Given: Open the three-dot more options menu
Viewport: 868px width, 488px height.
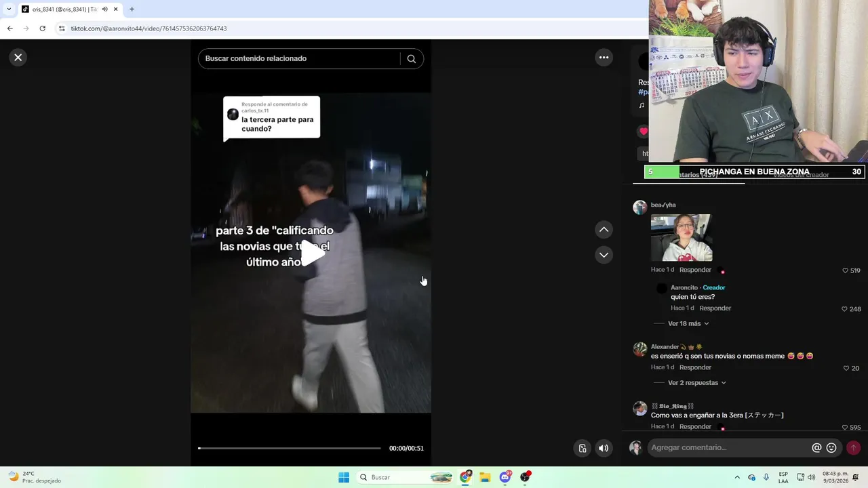Looking at the screenshot, I should [604, 58].
